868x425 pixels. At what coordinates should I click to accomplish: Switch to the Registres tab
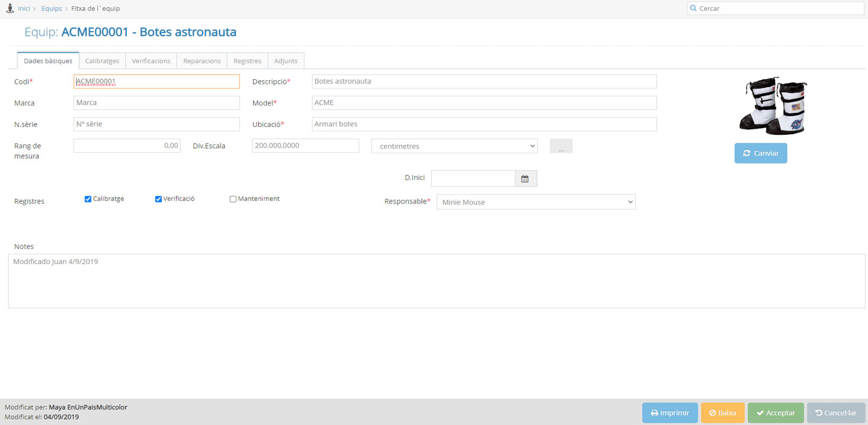(247, 61)
